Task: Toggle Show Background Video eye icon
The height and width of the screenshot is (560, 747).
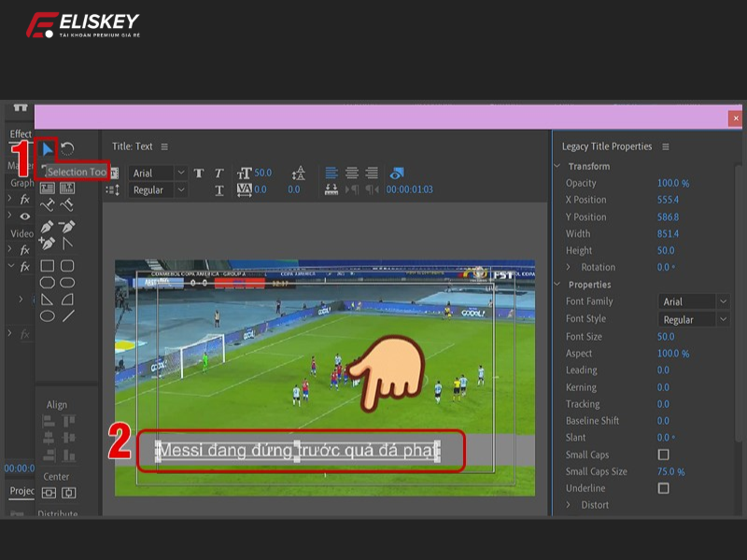Action: click(x=397, y=174)
